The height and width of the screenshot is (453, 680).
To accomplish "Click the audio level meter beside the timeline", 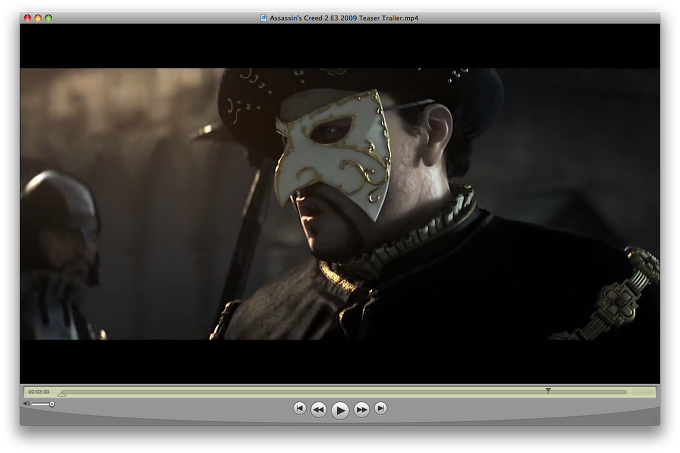I will point(642,392).
